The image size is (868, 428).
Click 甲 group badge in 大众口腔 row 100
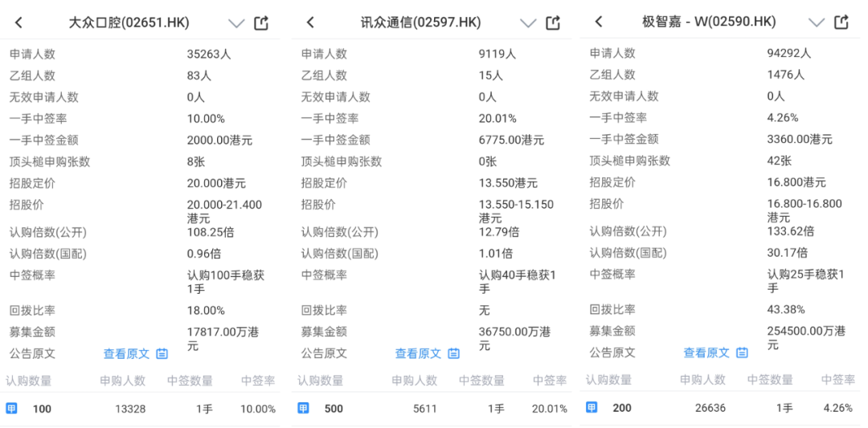[x=11, y=409]
